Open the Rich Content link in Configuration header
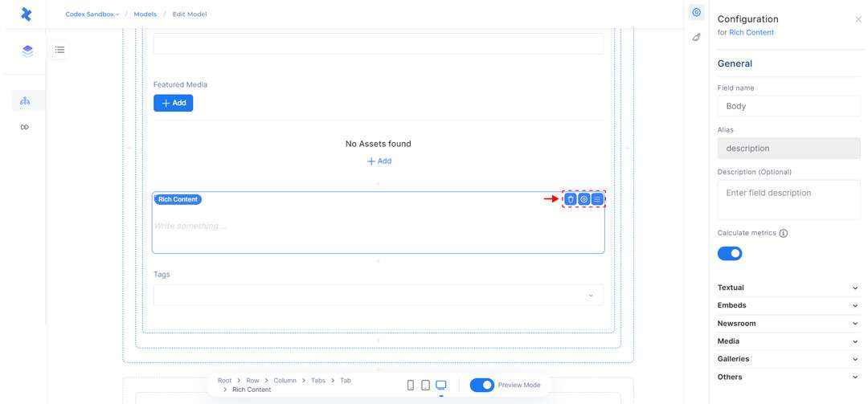This screenshot has height=404, width=868. (751, 33)
